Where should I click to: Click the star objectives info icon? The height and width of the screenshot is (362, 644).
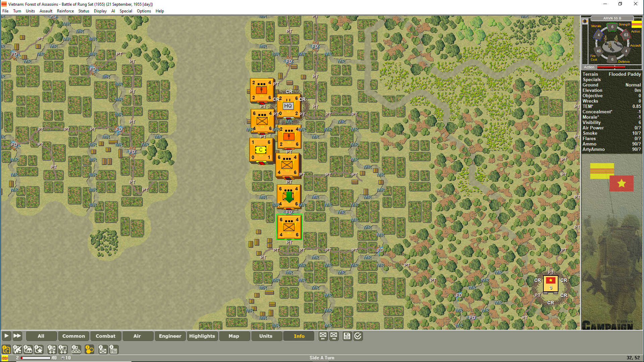pos(39,350)
